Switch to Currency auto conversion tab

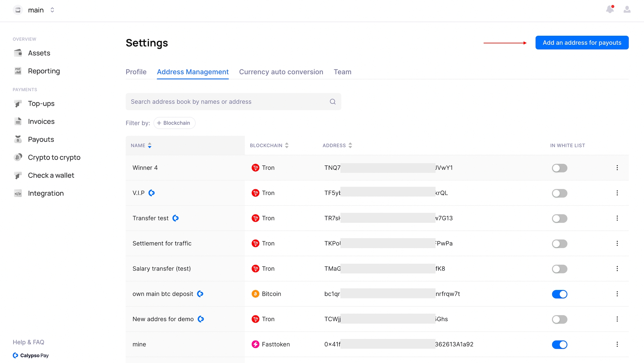[281, 72]
